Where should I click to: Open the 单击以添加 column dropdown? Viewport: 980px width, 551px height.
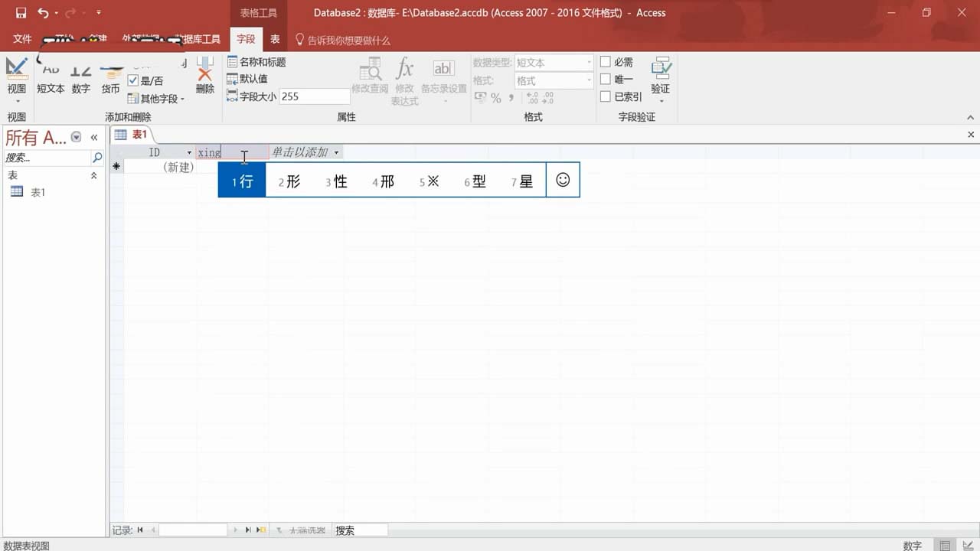pyautogui.click(x=336, y=152)
